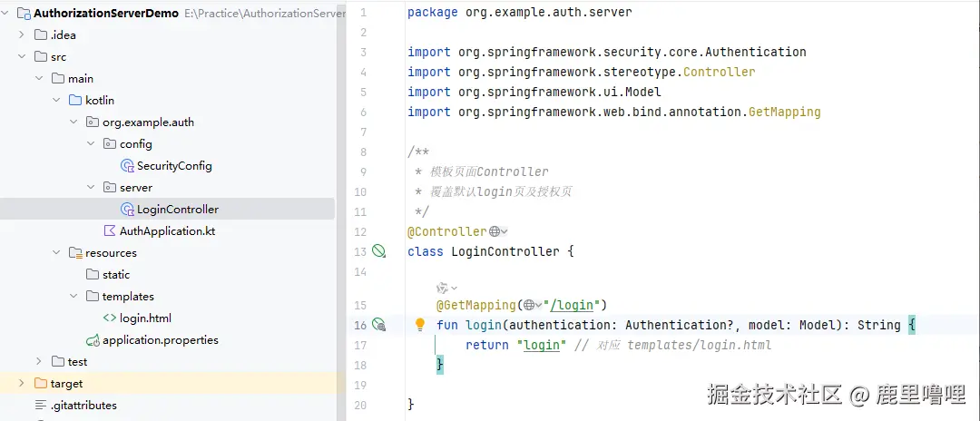Click the GetMapping import class name
The image size is (980, 421).
point(784,112)
